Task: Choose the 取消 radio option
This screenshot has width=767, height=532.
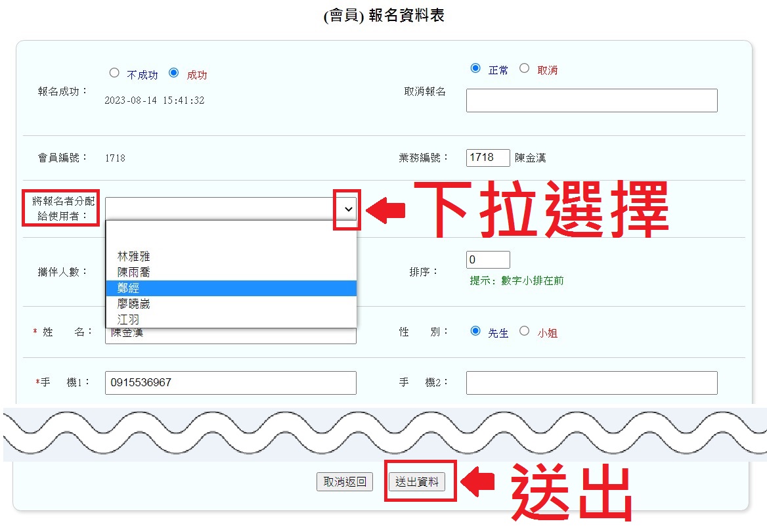Action: click(x=524, y=68)
